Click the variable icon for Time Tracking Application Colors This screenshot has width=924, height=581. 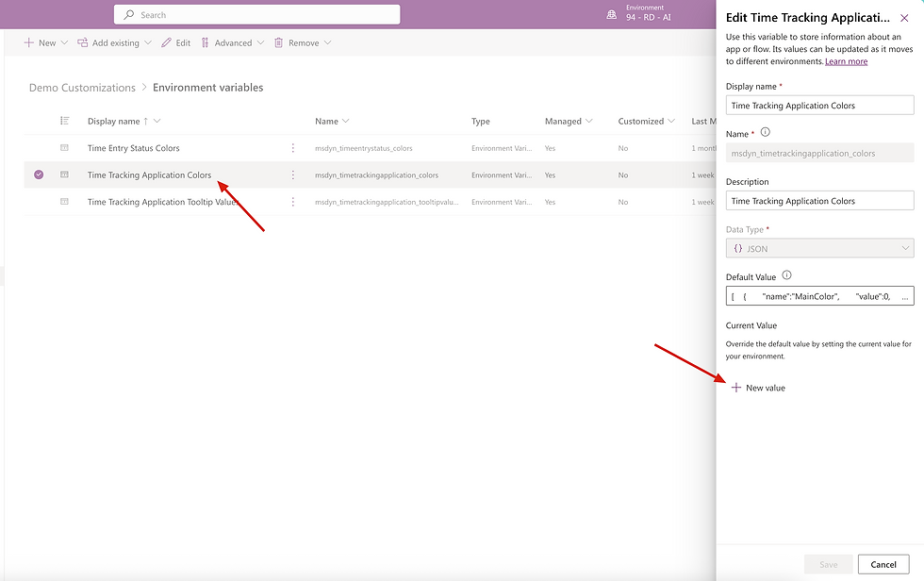click(x=65, y=174)
